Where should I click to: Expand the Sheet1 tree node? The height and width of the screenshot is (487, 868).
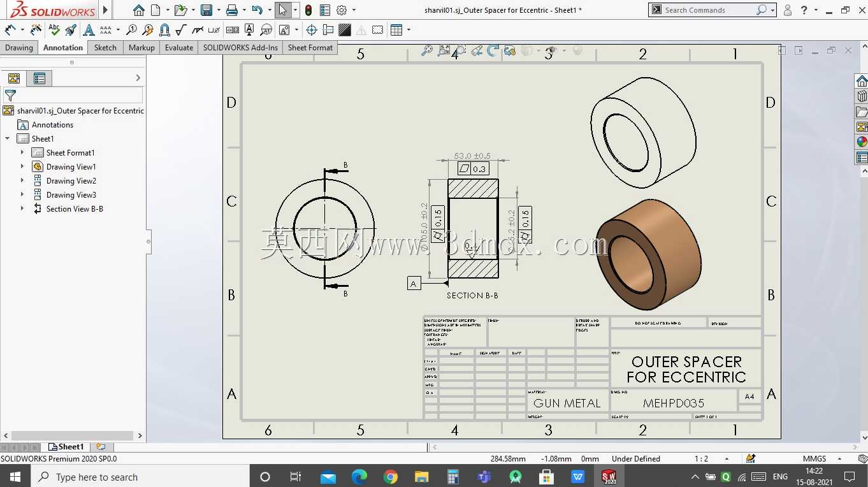coord(8,138)
